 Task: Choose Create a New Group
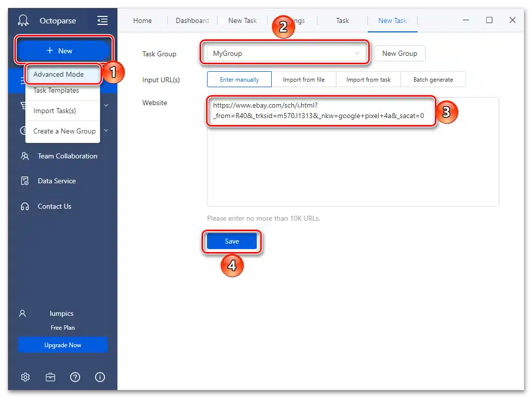click(x=65, y=131)
